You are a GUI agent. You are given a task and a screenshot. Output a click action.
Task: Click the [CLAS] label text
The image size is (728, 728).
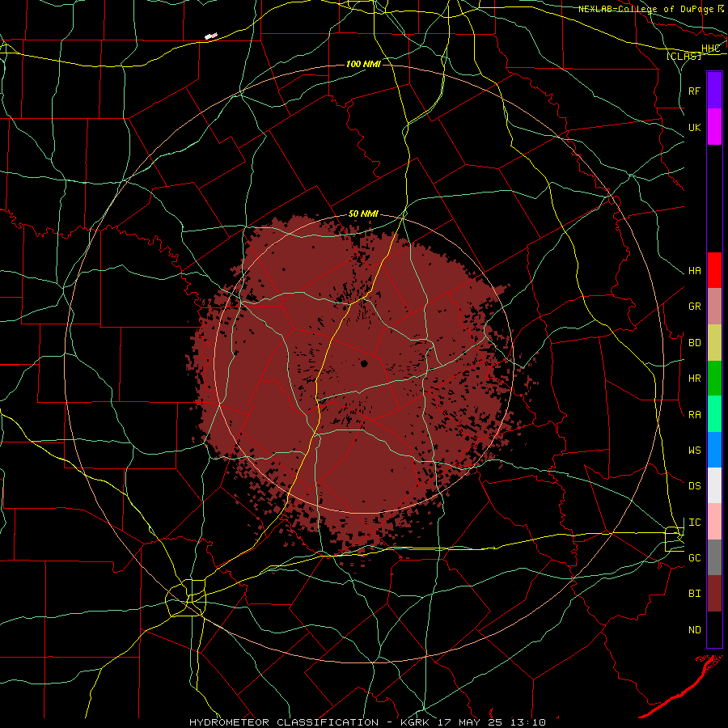(684, 56)
